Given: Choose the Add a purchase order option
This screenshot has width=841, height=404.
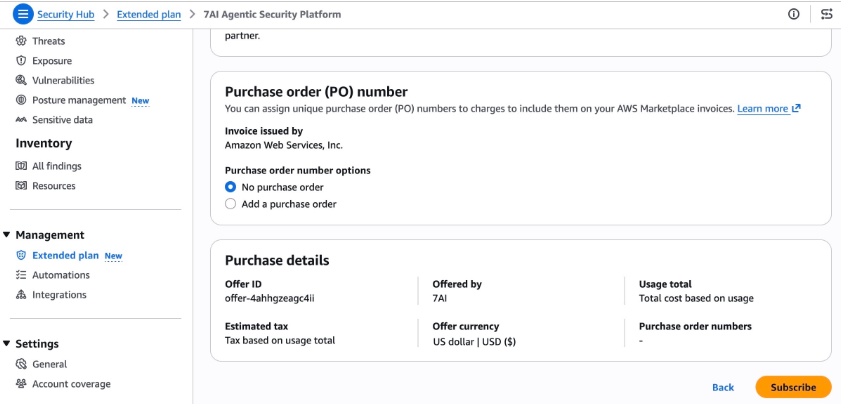Looking at the screenshot, I should click(x=231, y=204).
